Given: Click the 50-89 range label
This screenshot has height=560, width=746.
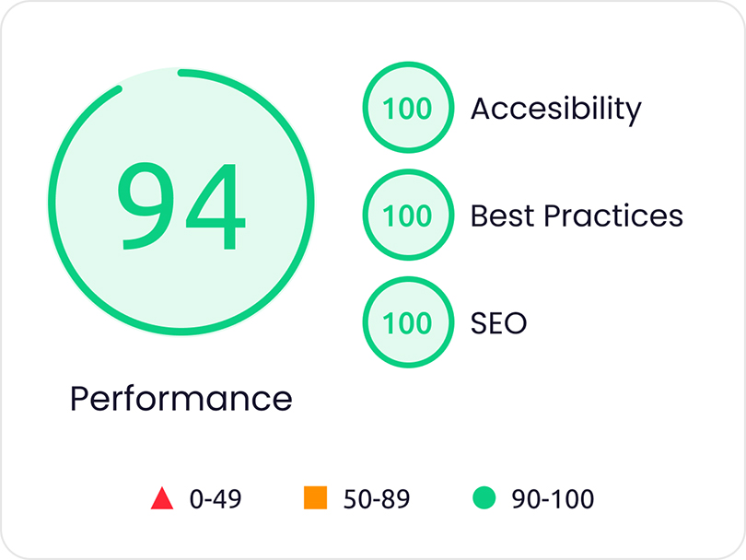Looking at the screenshot, I should (377, 499).
